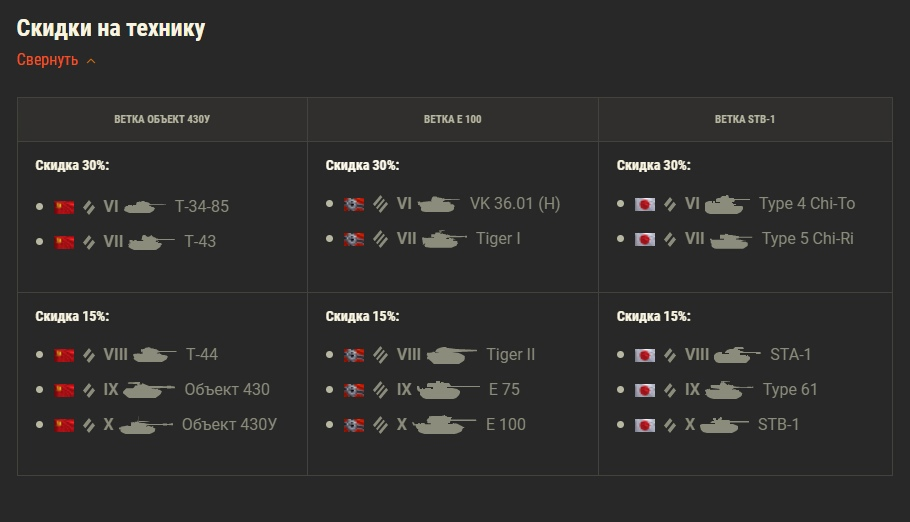Screen dimensions: 910x522
Task: Click the T-34-85 tank silhouette icon
Action: pyautogui.click(x=145, y=206)
